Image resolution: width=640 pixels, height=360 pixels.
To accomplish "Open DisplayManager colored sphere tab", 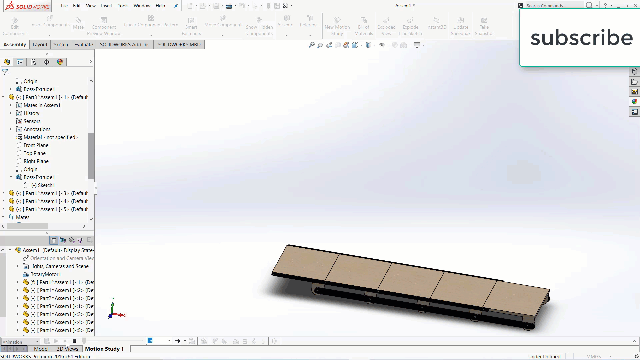I will 60,62.
